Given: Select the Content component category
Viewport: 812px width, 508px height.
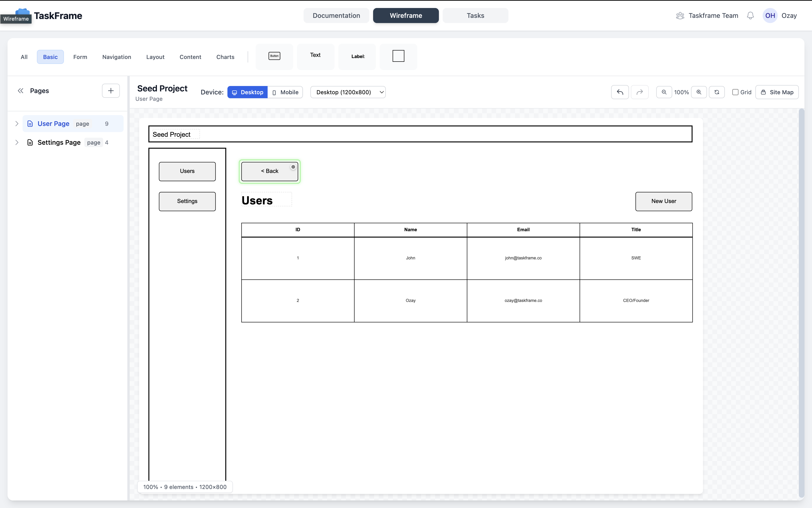Looking at the screenshot, I should coord(190,57).
